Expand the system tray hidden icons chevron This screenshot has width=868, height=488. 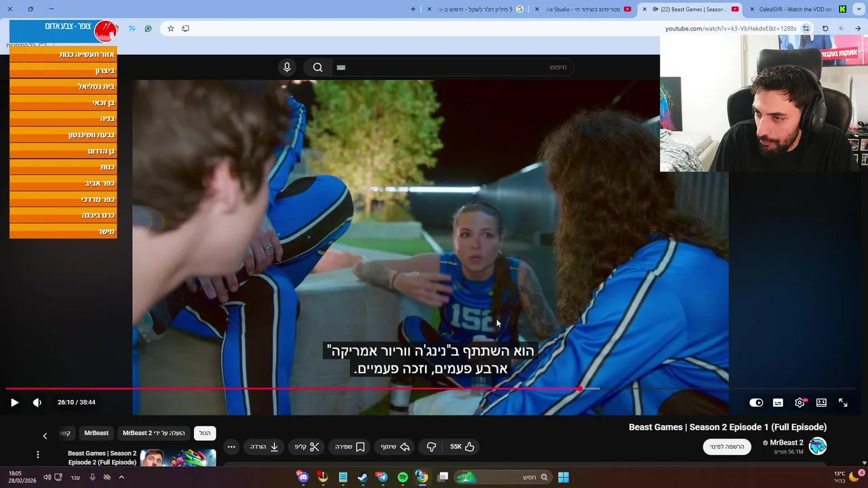click(x=121, y=477)
